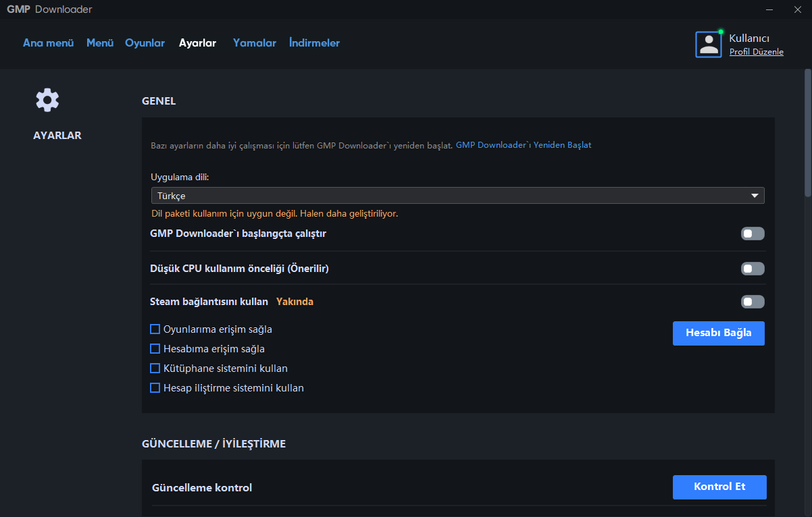
Task: Toggle Steam bağlantısını kullan switch
Action: point(753,302)
